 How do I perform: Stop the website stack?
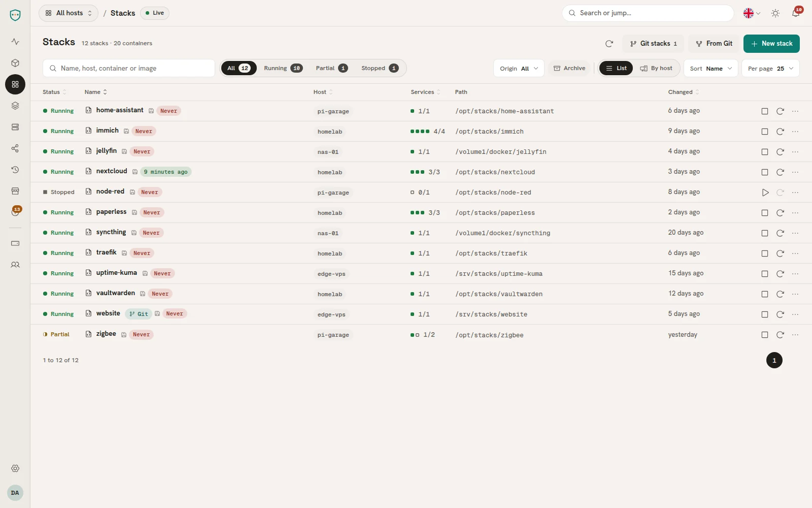765,314
